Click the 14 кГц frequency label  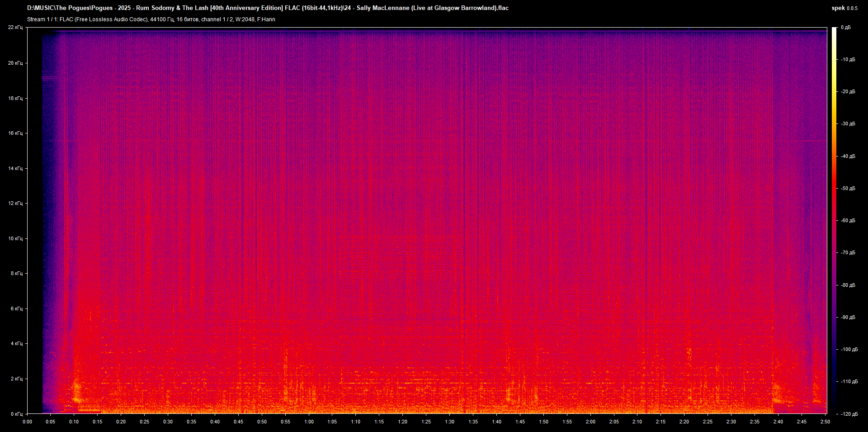coord(15,168)
